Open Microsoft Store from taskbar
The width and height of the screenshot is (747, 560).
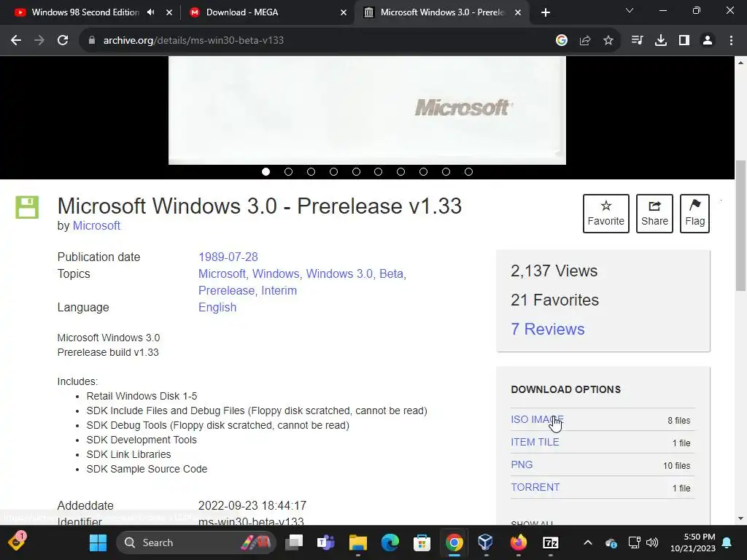pos(422,542)
